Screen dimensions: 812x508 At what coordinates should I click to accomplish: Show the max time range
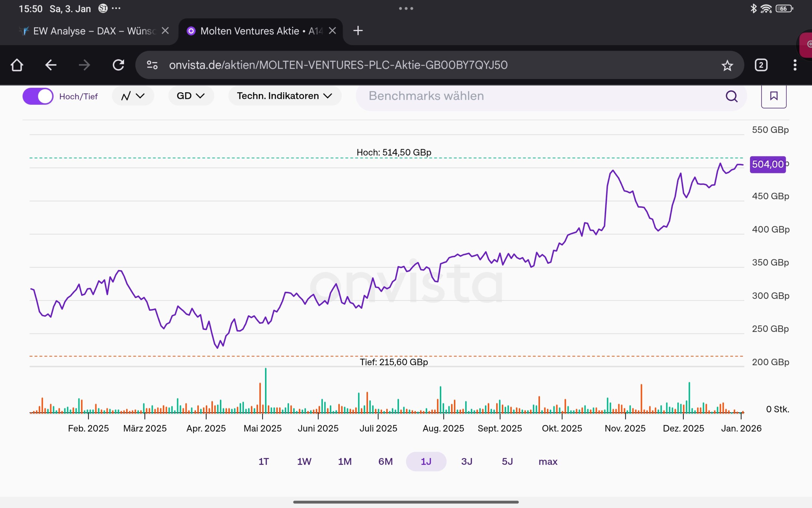[x=548, y=461]
